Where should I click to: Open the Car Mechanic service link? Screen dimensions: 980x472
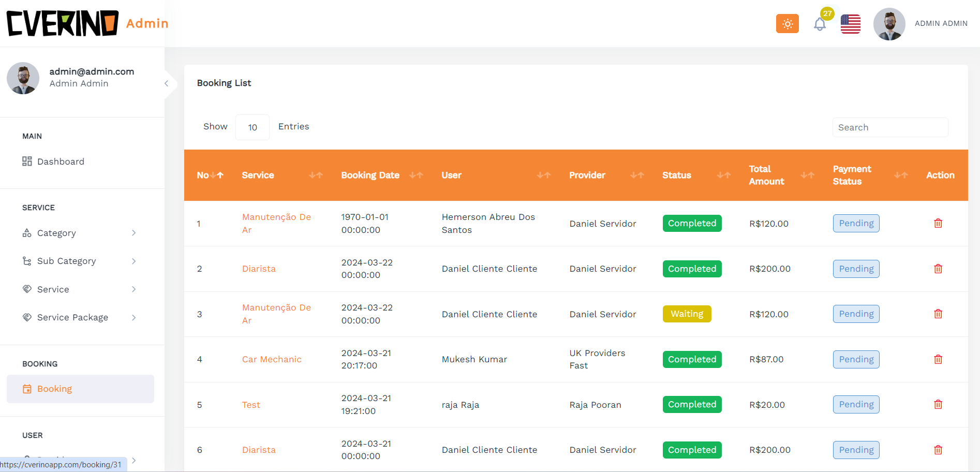pos(272,359)
